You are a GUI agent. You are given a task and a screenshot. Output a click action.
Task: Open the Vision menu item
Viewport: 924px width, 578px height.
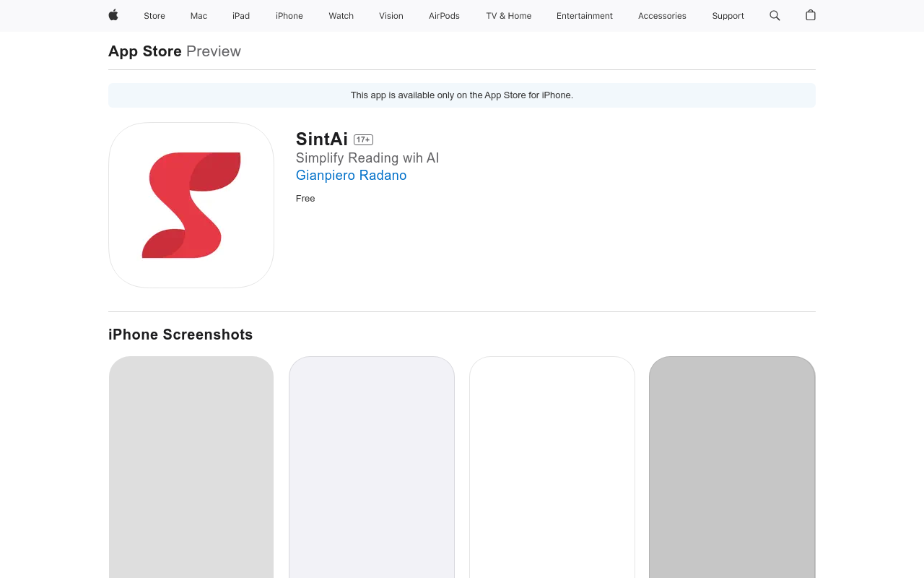point(391,16)
